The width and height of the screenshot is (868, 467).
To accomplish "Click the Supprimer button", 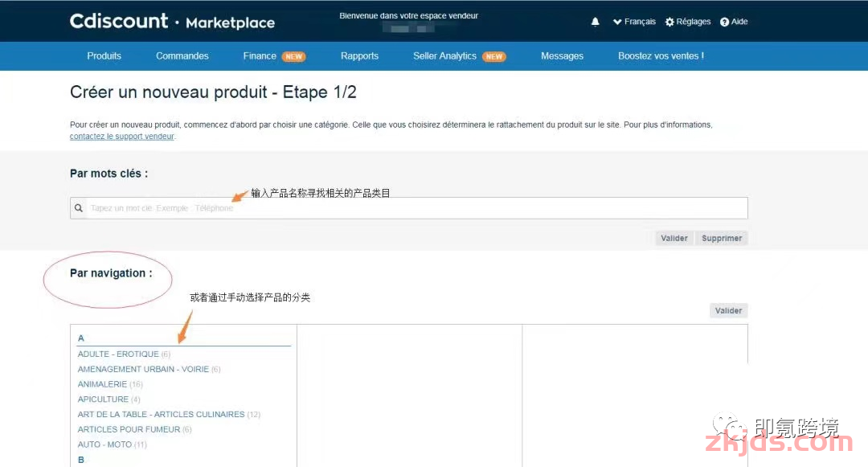I will 722,238.
